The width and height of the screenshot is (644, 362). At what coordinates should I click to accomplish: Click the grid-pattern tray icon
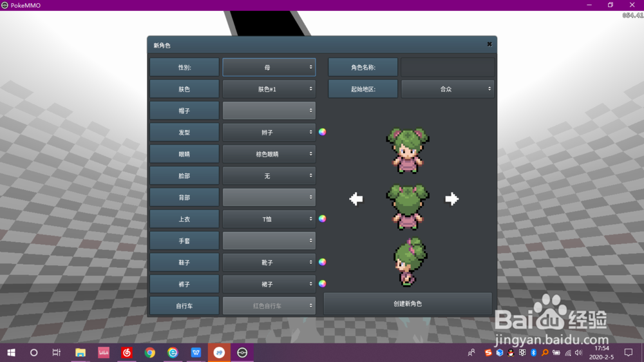pyautogui.click(x=522, y=352)
